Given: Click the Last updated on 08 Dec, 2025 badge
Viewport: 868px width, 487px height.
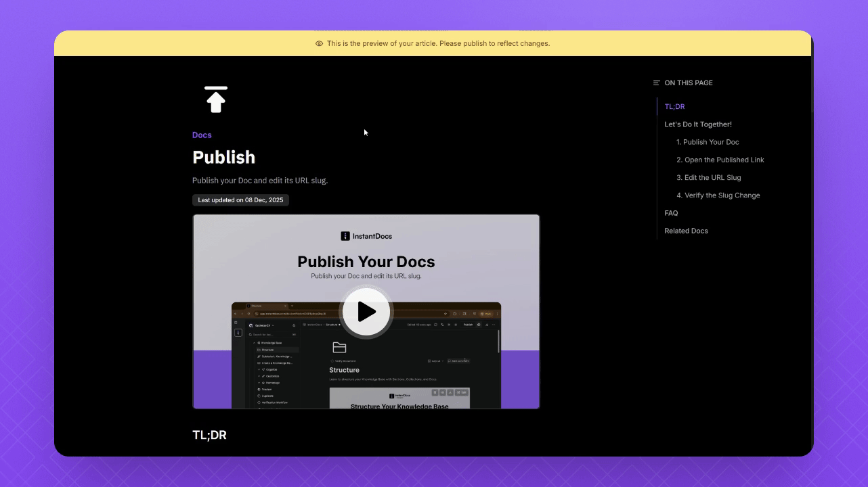Looking at the screenshot, I should coord(240,200).
